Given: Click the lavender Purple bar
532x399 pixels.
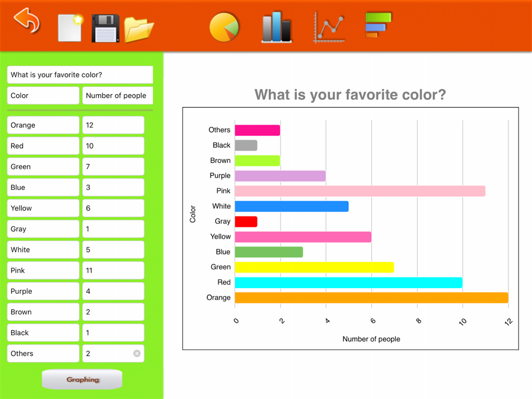Looking at the screenshot, I should 280,176.
